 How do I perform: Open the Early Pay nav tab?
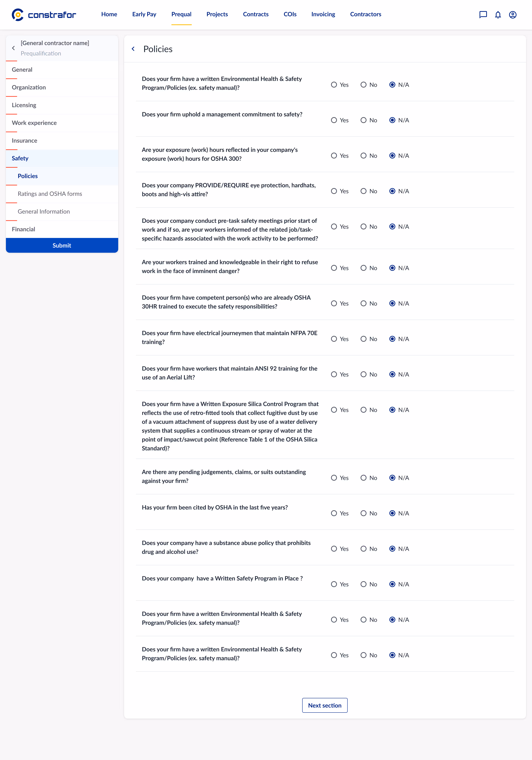pos(144,14)
